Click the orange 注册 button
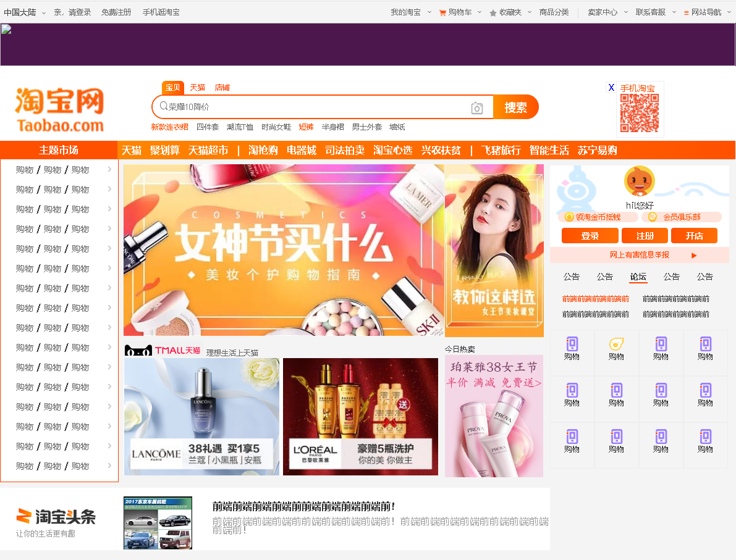736x560 pixels. tap(645, 236)
